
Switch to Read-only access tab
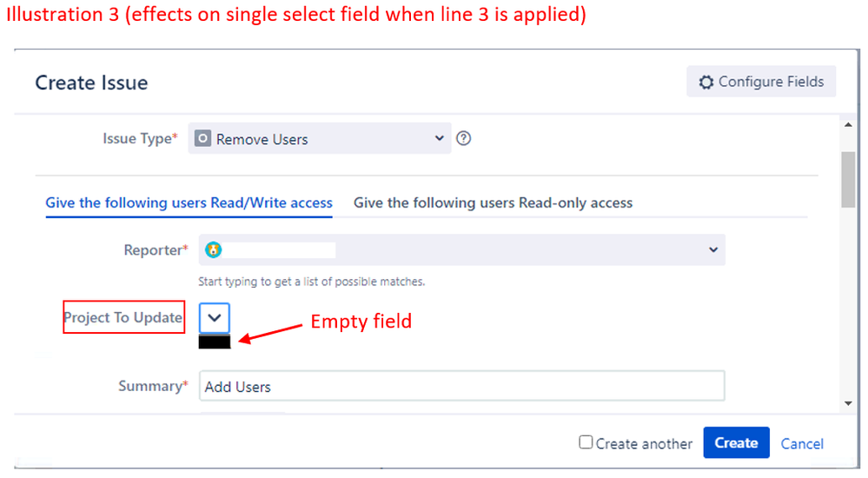[x=493, y=202]
